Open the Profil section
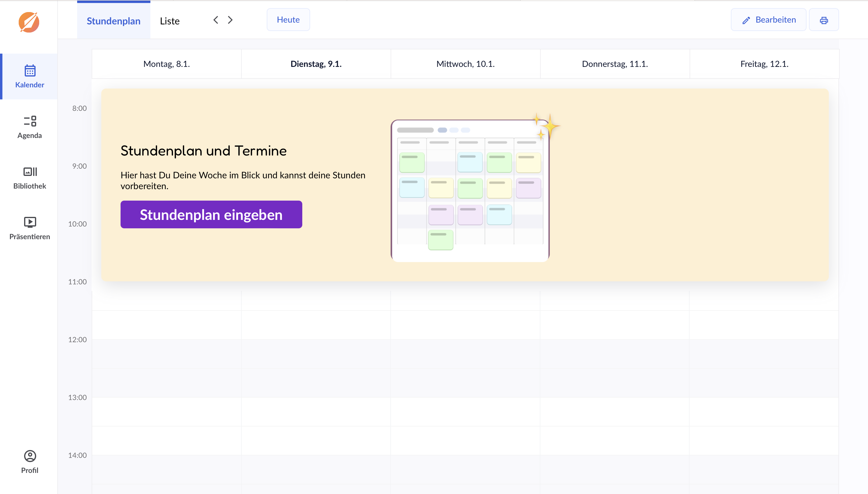This screenshot has width=868, height=494. [x=29, y=461]
